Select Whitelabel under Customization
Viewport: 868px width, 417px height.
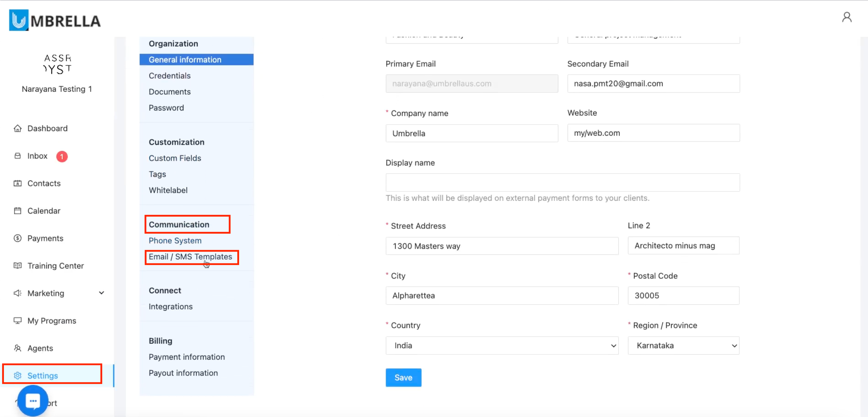pyautogui.click(x=168, y=190)
